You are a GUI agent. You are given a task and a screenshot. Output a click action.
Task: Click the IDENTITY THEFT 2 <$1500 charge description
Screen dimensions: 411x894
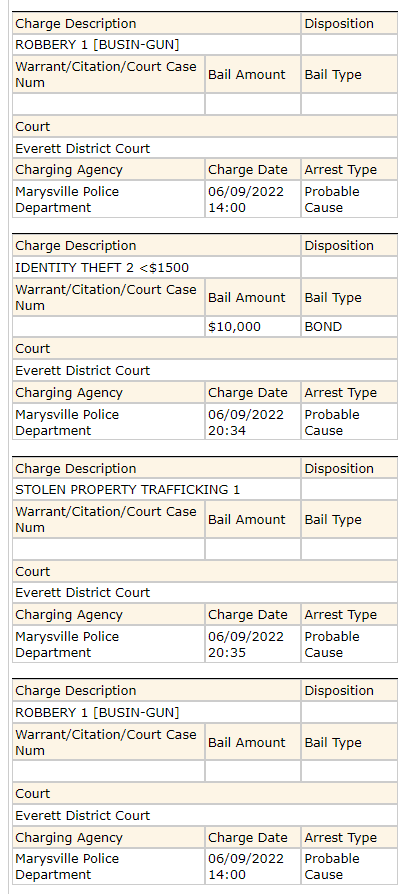(102, 267)
